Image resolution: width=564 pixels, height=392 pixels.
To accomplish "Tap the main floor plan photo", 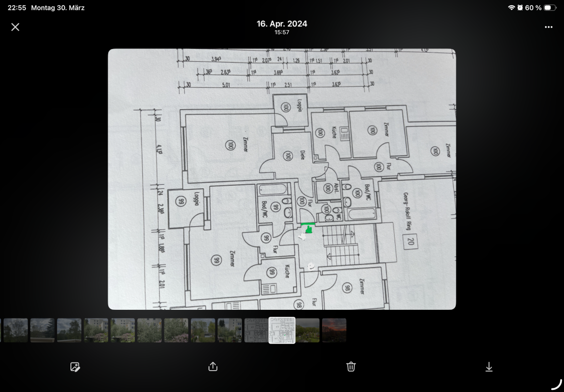I will click(282, 179).
